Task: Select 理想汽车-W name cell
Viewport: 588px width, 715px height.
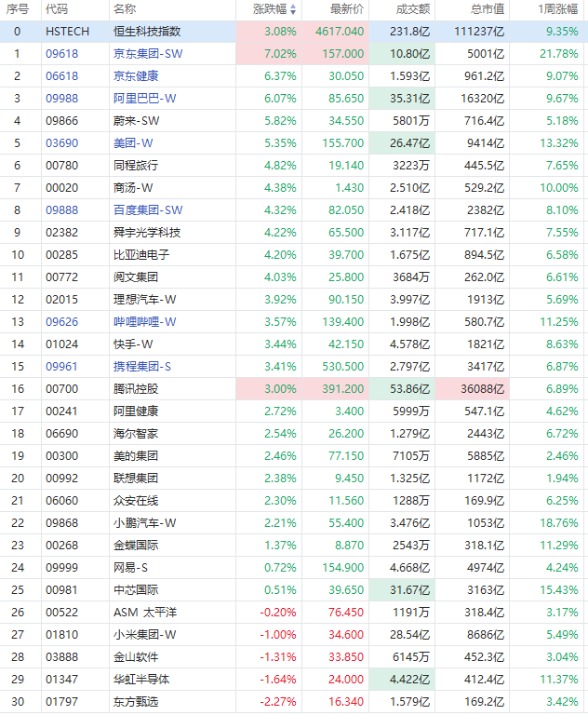Action: pos(145,300)
